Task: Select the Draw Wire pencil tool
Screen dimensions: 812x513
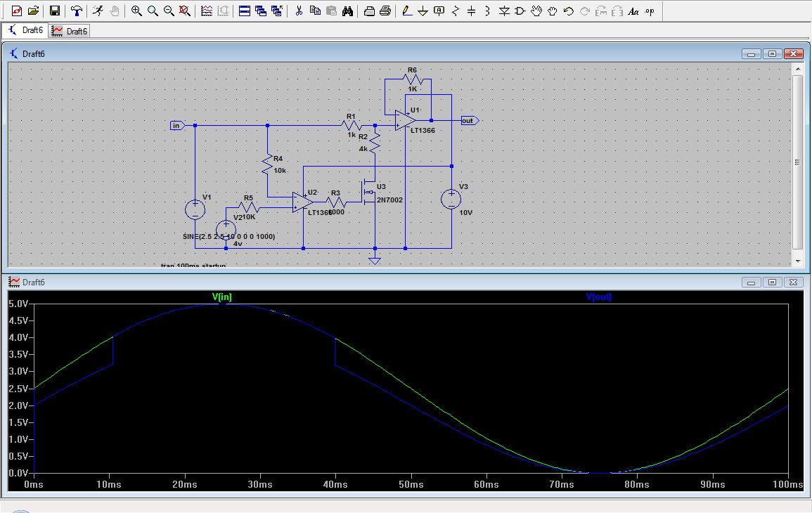Action: coord(407,11)
